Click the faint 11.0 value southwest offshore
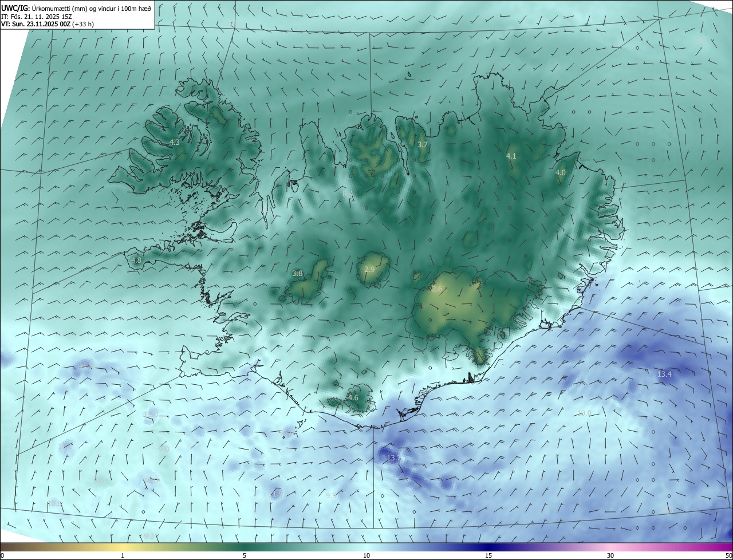Screen dimensions: 733x560 151,414
